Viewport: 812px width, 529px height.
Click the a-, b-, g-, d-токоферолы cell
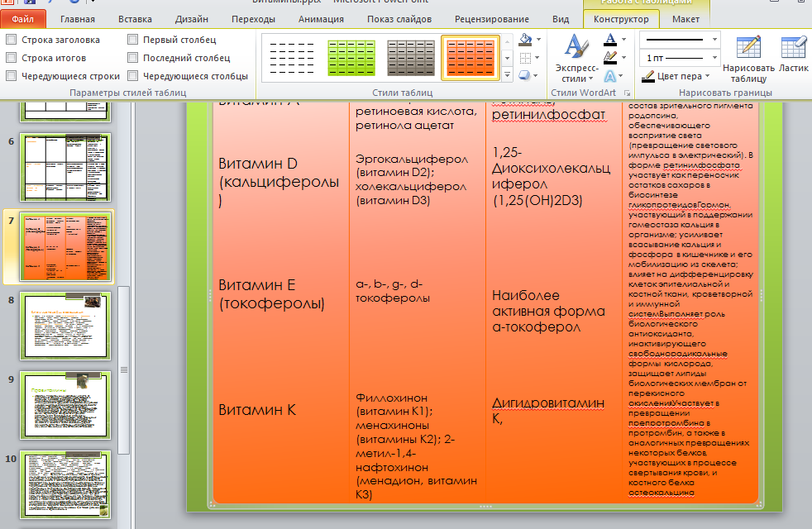pyautogui.click(x=392, y=291)
